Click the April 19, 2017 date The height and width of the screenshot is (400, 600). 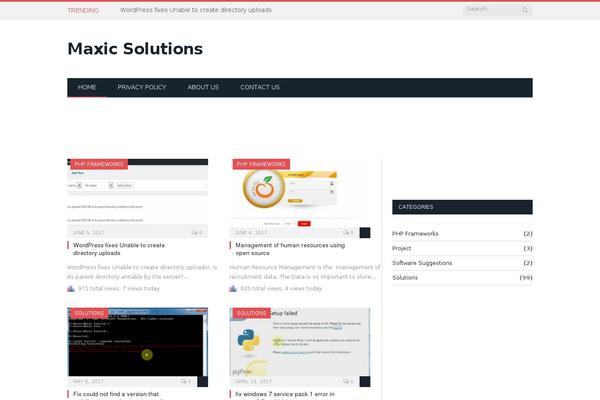253,382
